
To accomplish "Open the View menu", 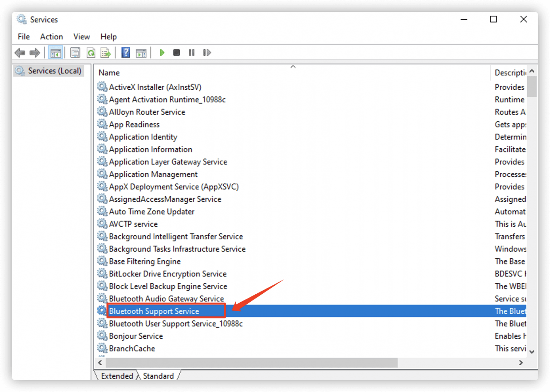I will click(82, 36).
